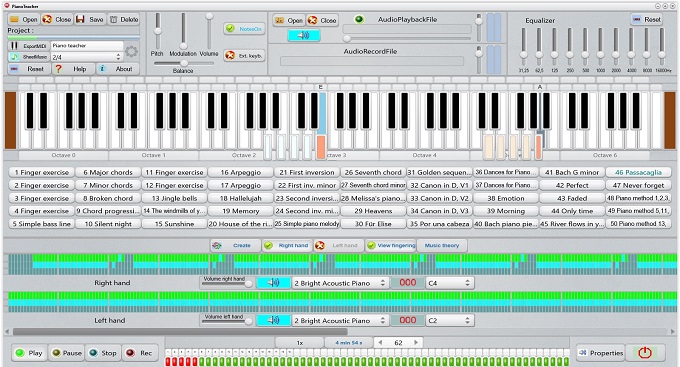
Task: Choose lesson 6 Major chords
Action: [x=108, y=172]
